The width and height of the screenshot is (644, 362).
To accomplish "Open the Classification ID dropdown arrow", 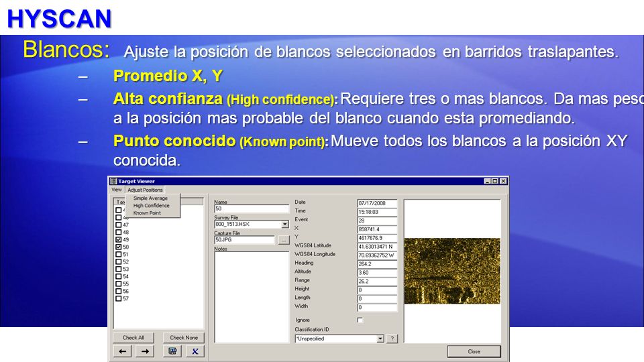I will click(x=380, y=339).
